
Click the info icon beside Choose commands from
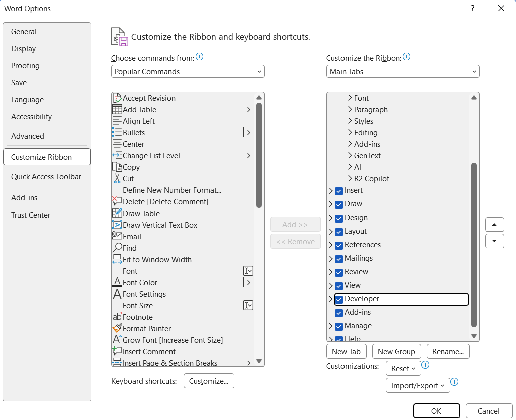coord(200,57)
